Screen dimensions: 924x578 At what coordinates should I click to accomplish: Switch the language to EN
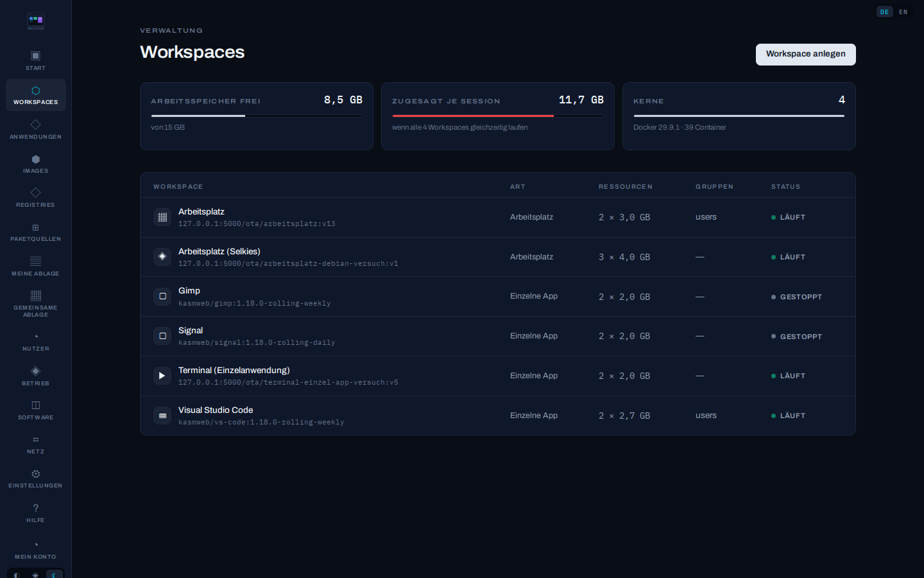coord(903,12)
